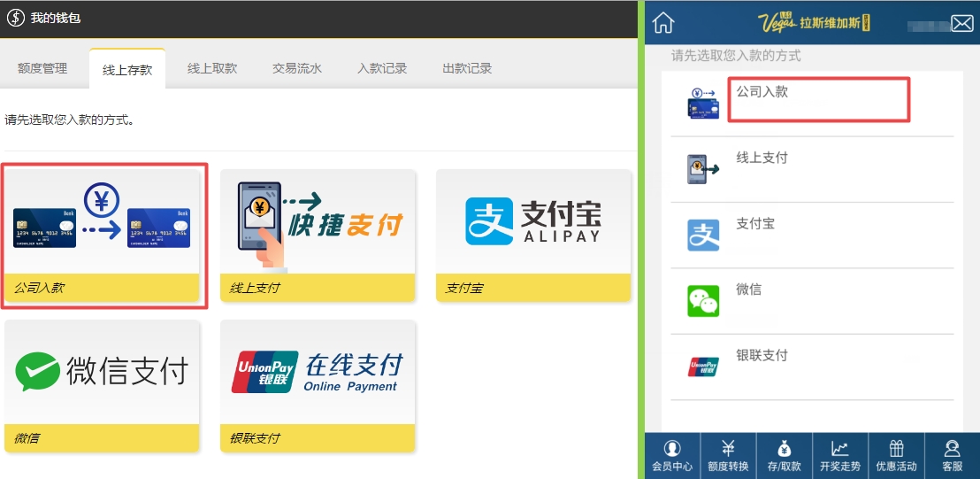Image resolution: width=980 pixels, height=479 pixels.
Task: Click the home icon in mobile header
Action: [x=663, y=23]
